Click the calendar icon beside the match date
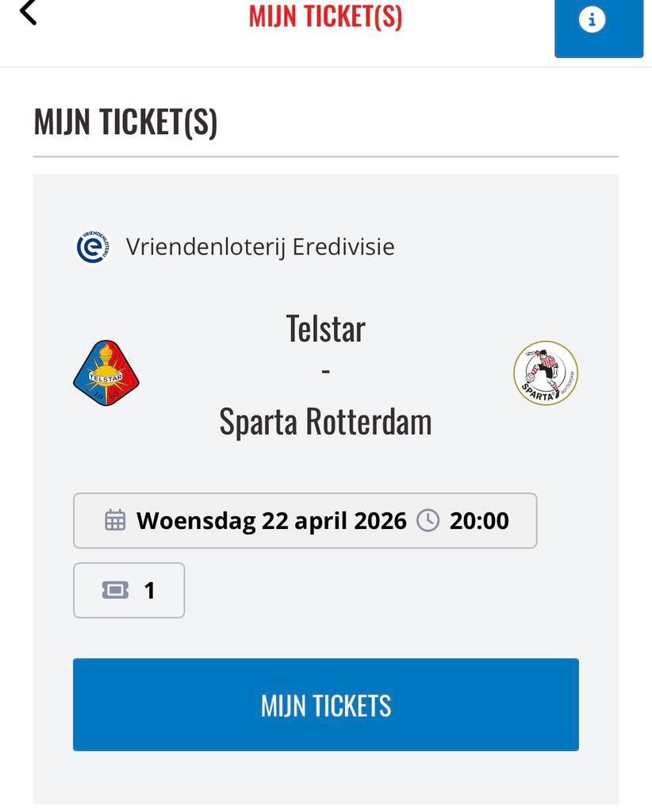Screen dimensions: 652x812 116,521
